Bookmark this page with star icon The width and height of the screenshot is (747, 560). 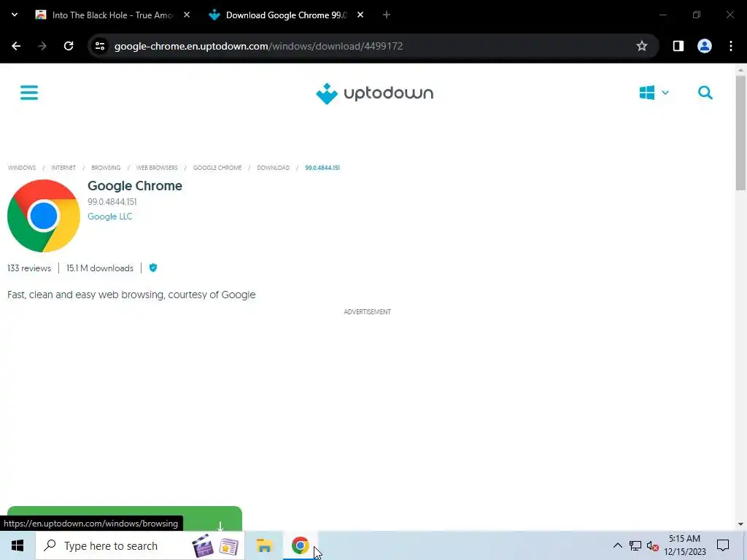(x=642, y=46)
